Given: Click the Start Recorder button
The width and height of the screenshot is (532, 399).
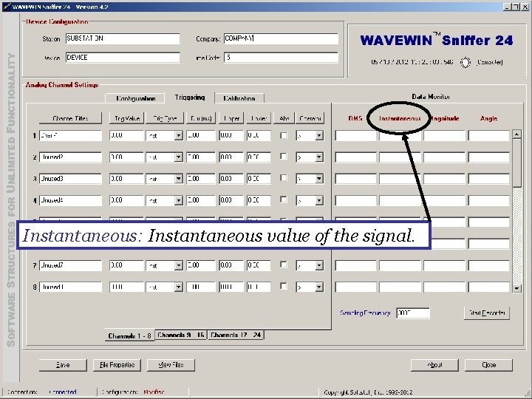Looking at the screenshot, I should [487, 313].
